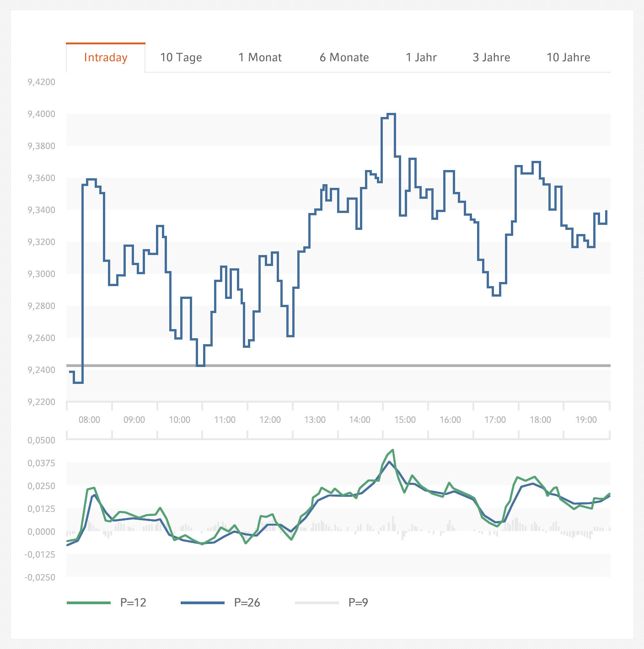
Task: Click the 0,0125 indicator axis label
Action: (x=41, y=509)
